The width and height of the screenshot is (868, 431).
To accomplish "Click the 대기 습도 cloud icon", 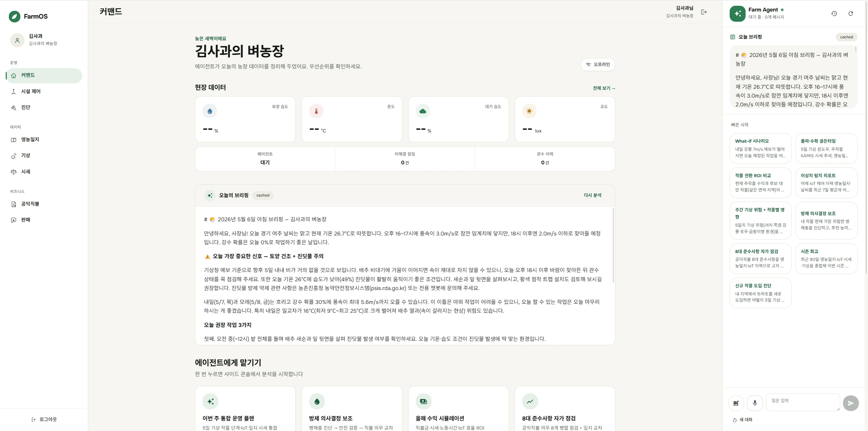I will pyautogui.click(x=423, y=111).
